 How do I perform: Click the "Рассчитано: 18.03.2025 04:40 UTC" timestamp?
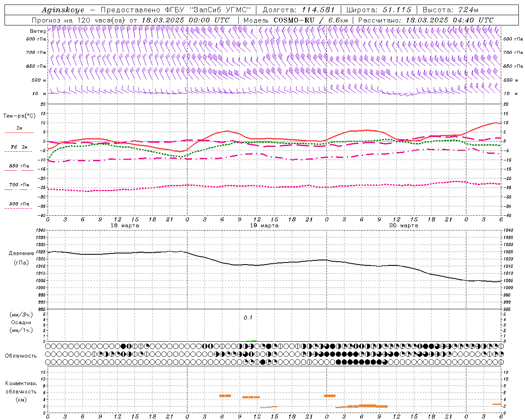click(426, 20)
